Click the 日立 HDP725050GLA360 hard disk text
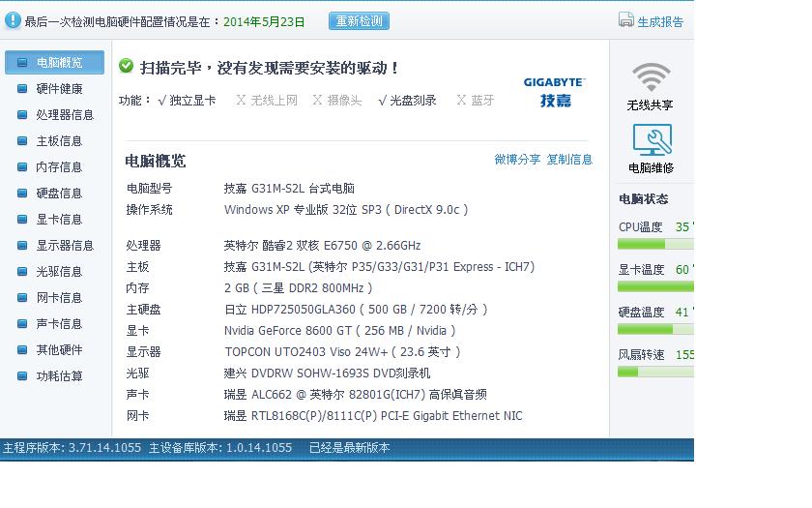 pyautogui.click(x=356, y=310)
